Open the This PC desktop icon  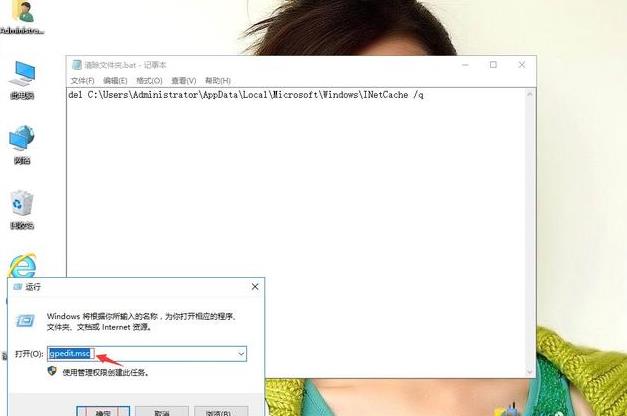point(21,76)
